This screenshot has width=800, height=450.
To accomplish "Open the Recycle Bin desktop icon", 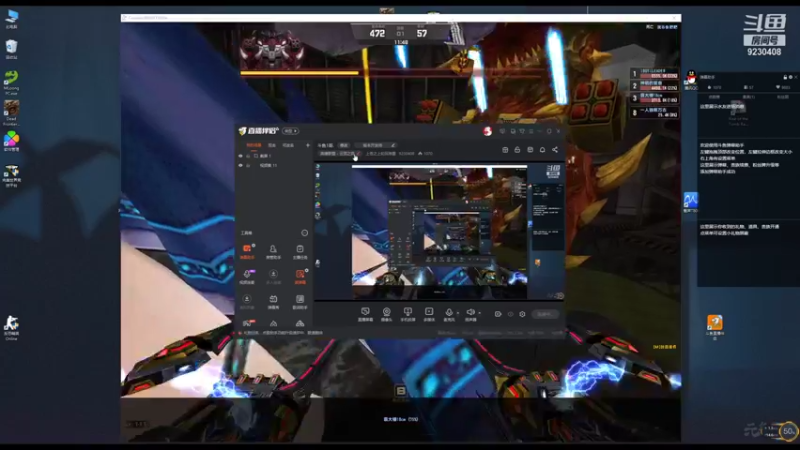I will coord(11,49).
